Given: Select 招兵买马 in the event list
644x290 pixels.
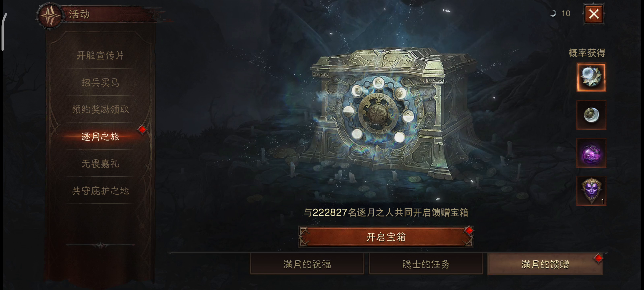Looking at the screenshot, I should pos(100,82).
